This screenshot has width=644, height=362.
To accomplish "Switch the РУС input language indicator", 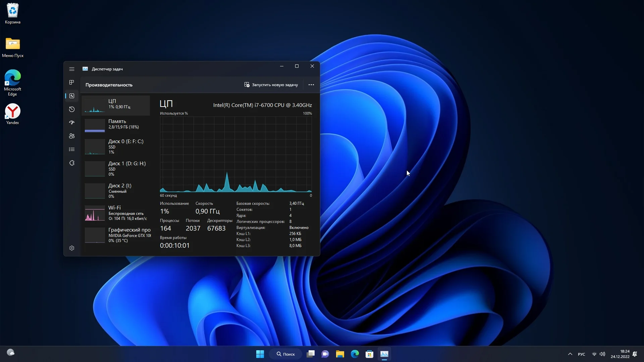I will coord(581,354).
